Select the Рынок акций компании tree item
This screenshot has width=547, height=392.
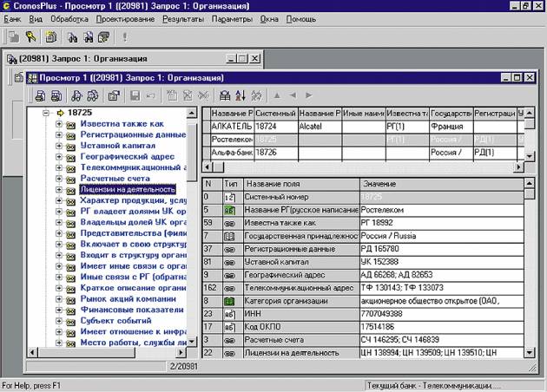128,299
